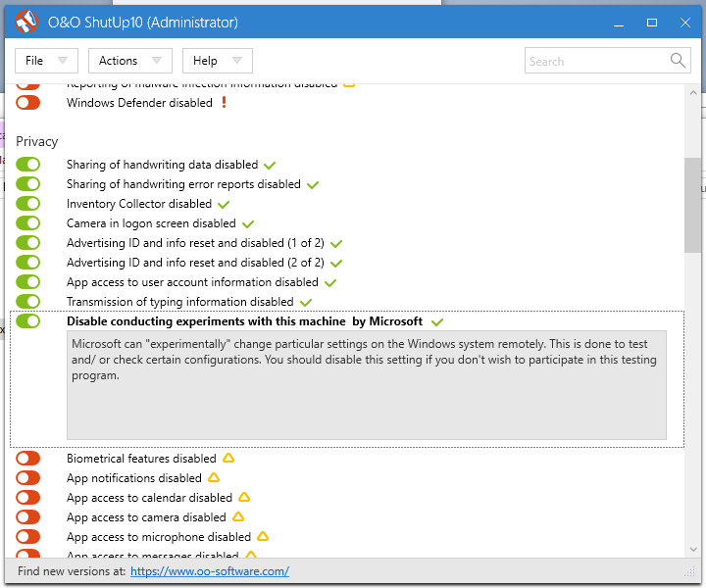Click checkmark beside Advertising ID (1 of 2)
The image size is (706, 588).
tap(336, 243)
